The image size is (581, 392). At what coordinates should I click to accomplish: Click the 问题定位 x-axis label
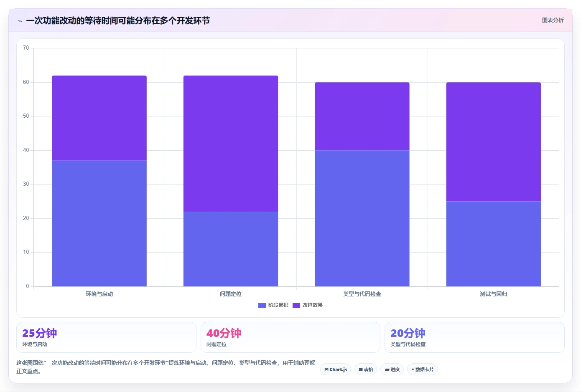(231, 294)
